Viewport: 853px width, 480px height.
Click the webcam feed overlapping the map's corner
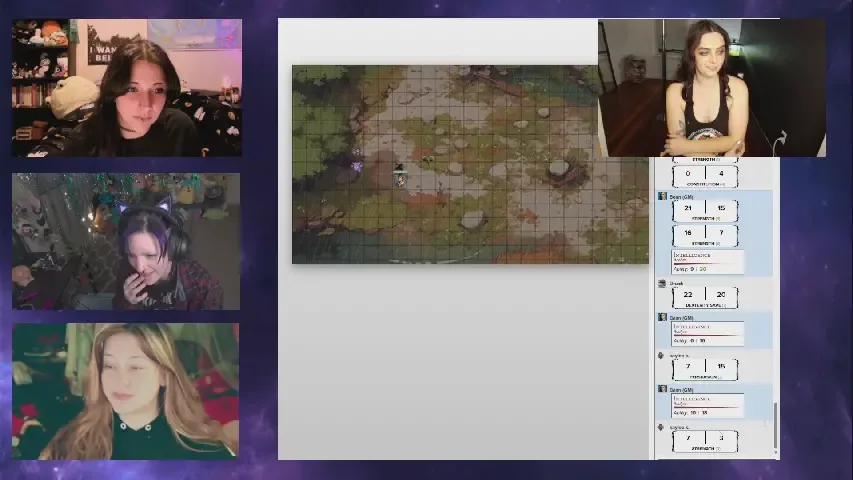[711, 88]
